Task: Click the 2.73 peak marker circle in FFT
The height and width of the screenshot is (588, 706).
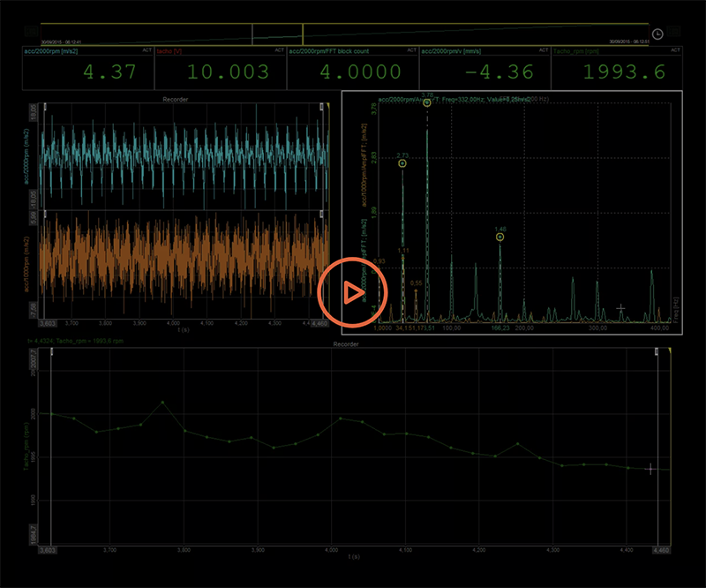Action: point(402,163)
